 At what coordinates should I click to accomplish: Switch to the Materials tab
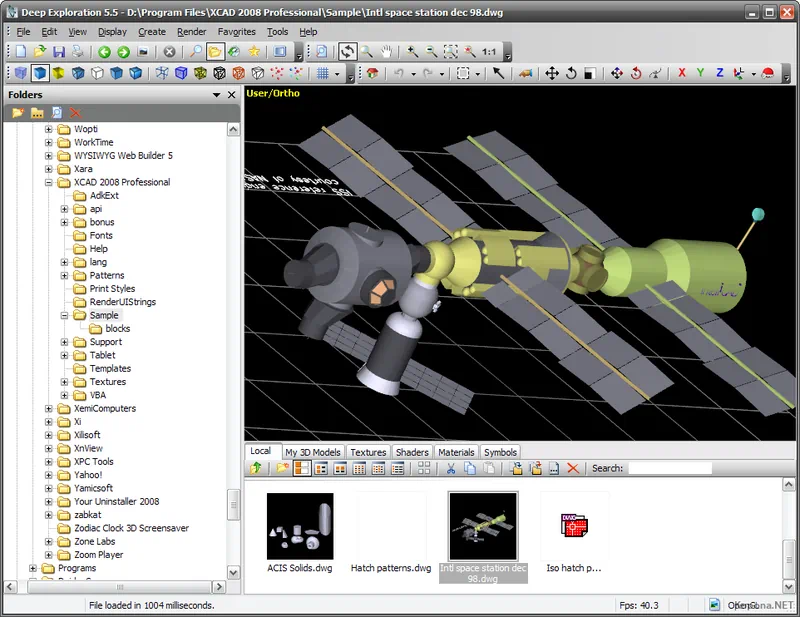[456, 452]
